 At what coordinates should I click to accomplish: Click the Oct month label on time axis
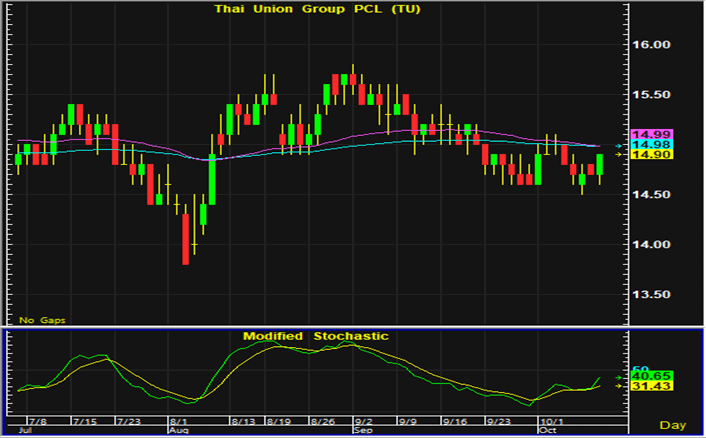[x=544, y=430]
